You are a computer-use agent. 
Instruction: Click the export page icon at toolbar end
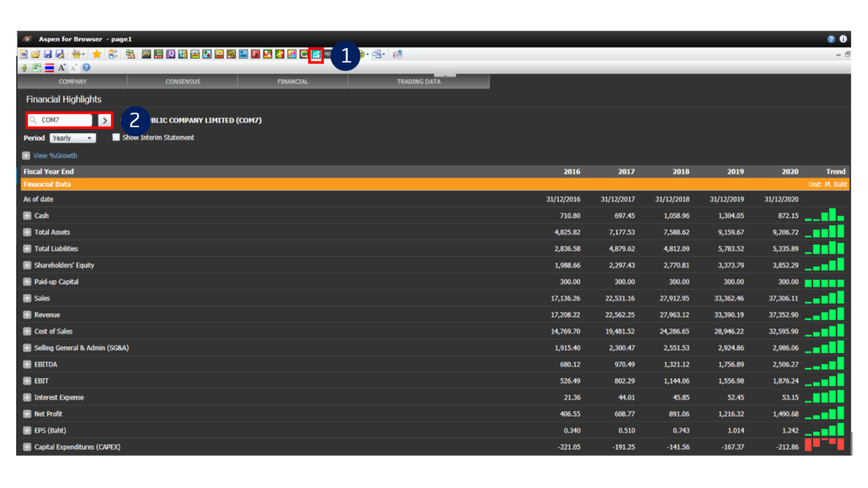click(397, 55)
